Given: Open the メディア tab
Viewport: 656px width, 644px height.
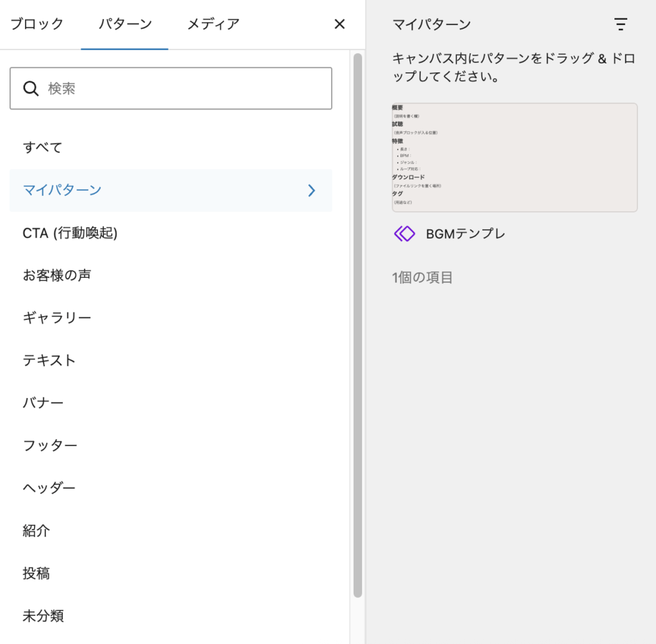Looking at the screenshot, I should pyautogui.click(x=213, y=24).
